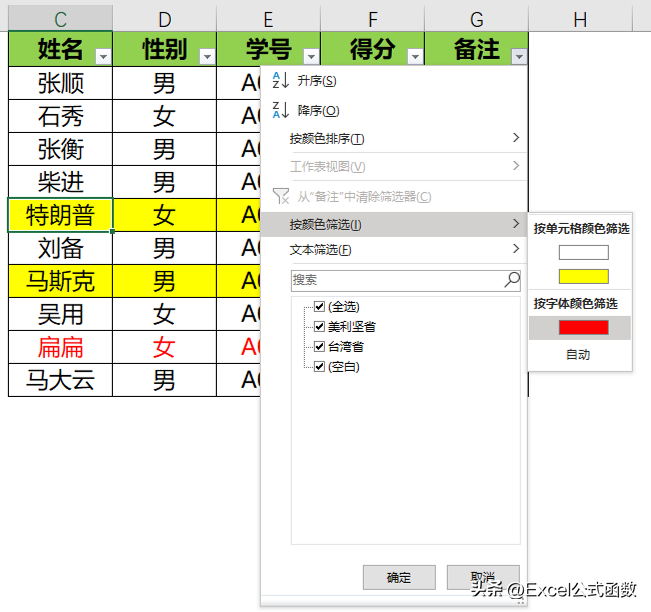The width and height of the screenshot is (651, 612).
Task: Uncheck the 台湾省 checkbox
Action: pos(319,346)
